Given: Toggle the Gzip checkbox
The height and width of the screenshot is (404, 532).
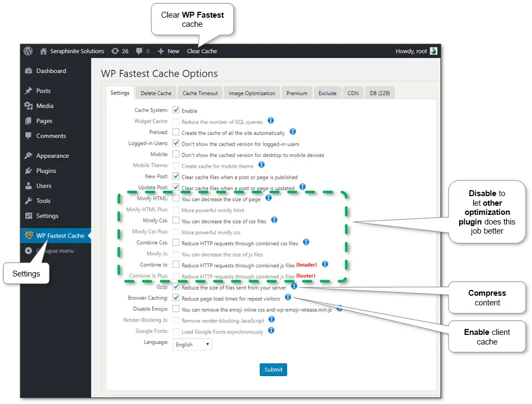Looking at the screenshot, I should [176, 287].
